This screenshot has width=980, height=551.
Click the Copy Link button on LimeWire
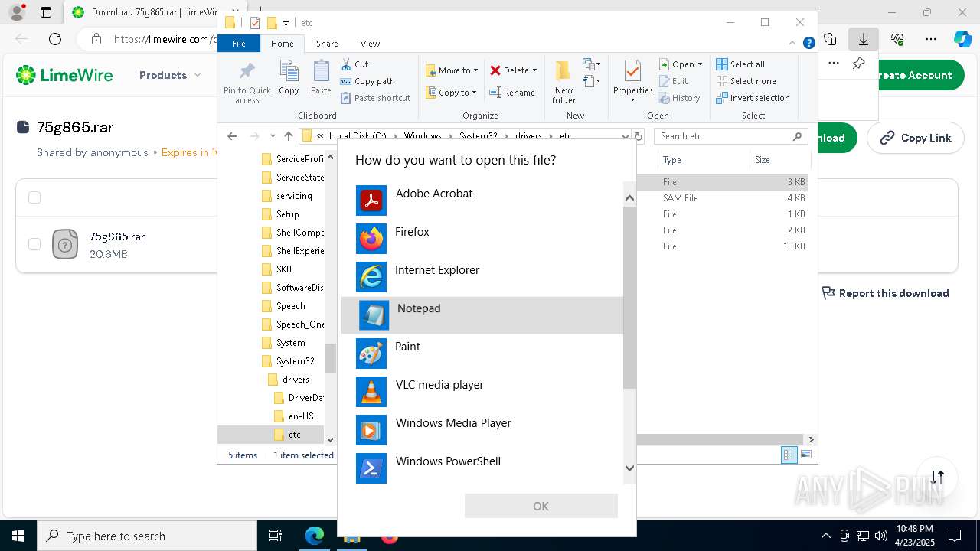point(915,138)
